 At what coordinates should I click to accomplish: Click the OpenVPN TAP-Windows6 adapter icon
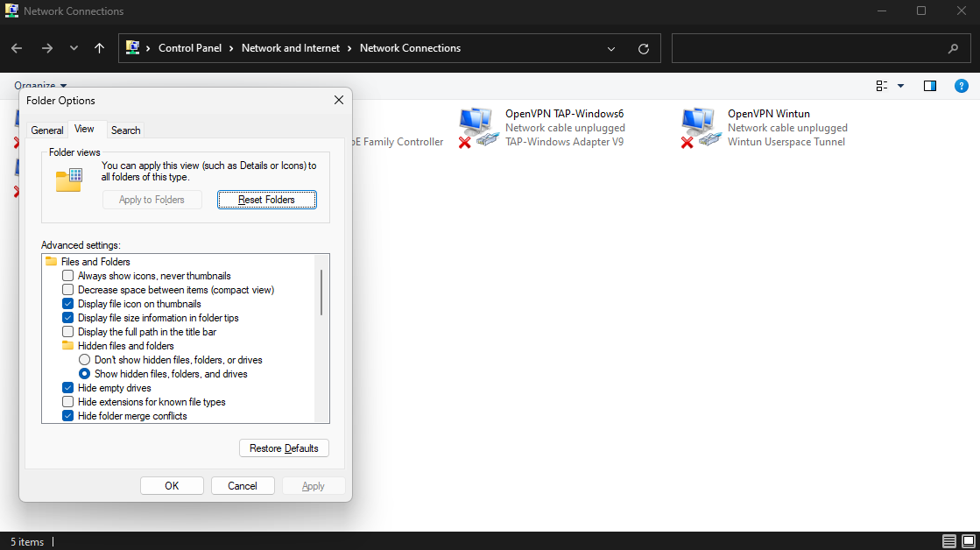tap(477, 124)
